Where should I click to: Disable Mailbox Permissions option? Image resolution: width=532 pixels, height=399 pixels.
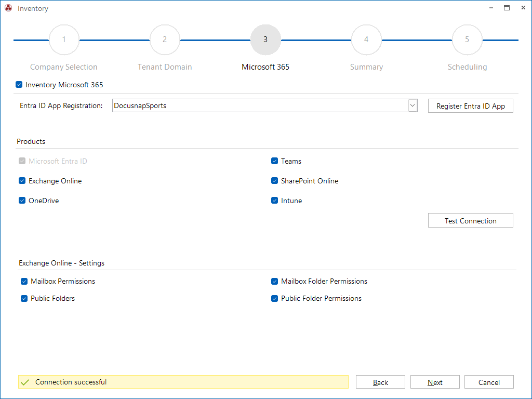[x=24, y=281]
